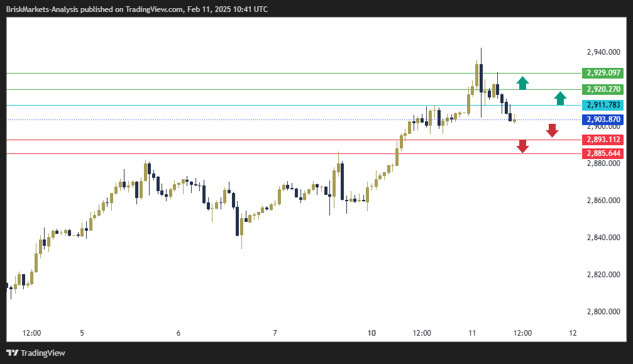Select the red 2,885.644 price label
633x364 pixels.
tap(603, 153)
